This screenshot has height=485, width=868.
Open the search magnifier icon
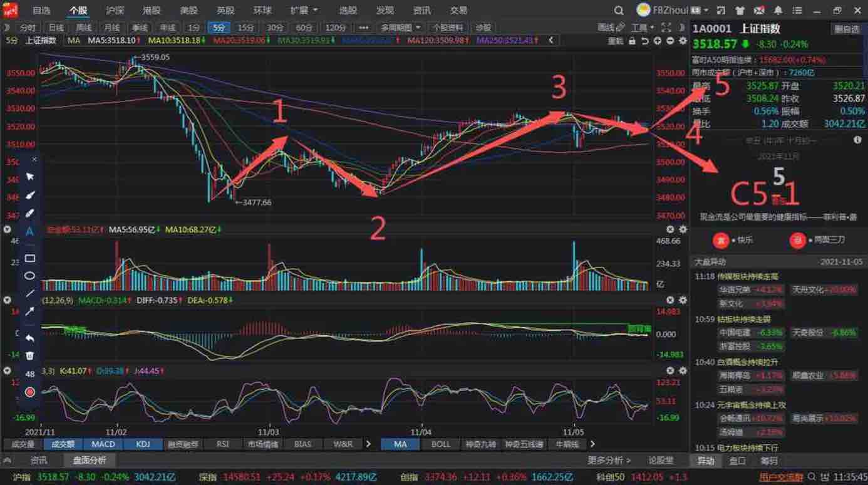(x=619, y=11)
